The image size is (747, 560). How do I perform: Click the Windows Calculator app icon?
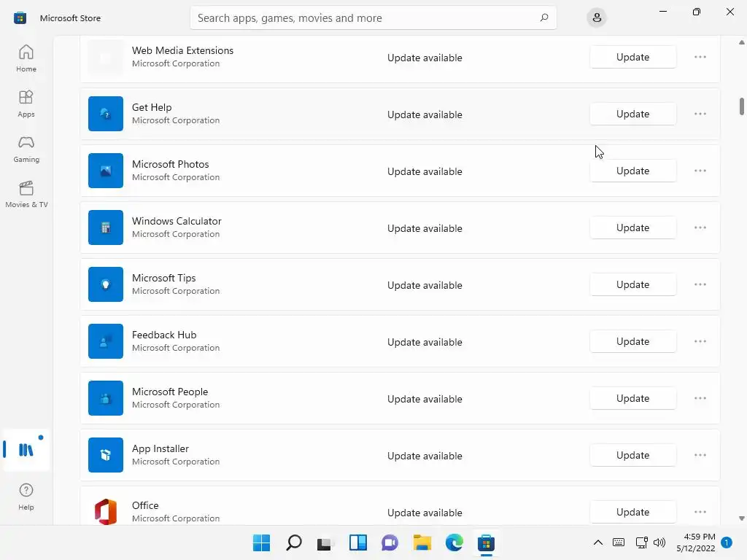(106, 227)
